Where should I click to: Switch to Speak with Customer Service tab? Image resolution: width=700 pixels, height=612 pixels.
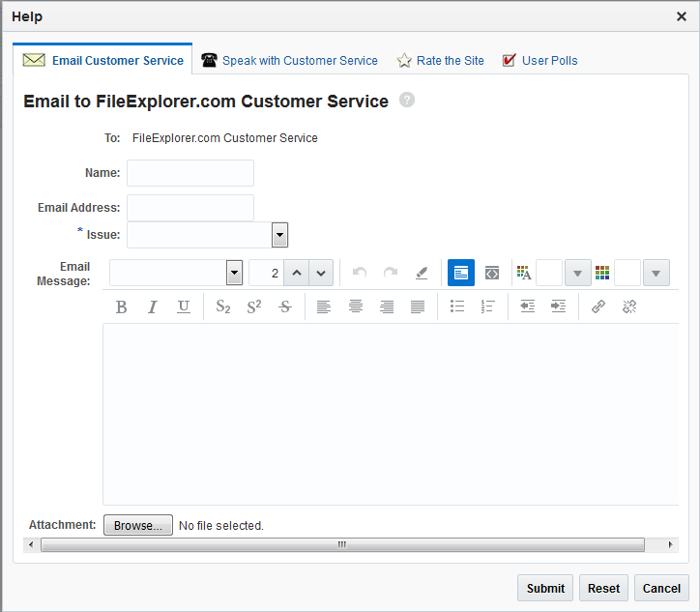tap(289, 60)
